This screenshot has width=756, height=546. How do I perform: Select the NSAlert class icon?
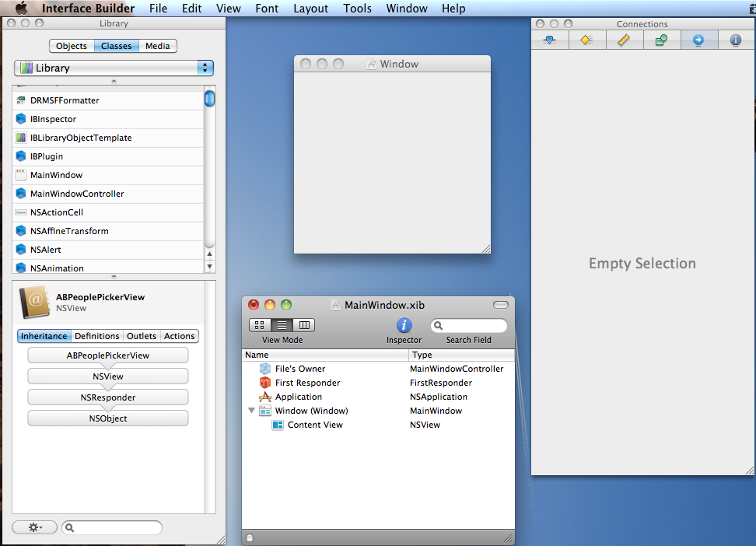coord(21,250)
